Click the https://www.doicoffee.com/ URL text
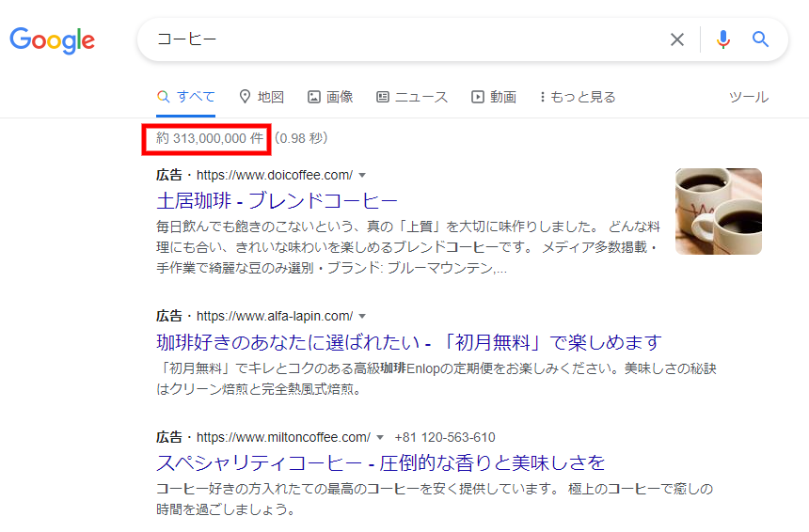Image resolution: width=809 pixels, height=532 pixels. (x=275, y=175)
